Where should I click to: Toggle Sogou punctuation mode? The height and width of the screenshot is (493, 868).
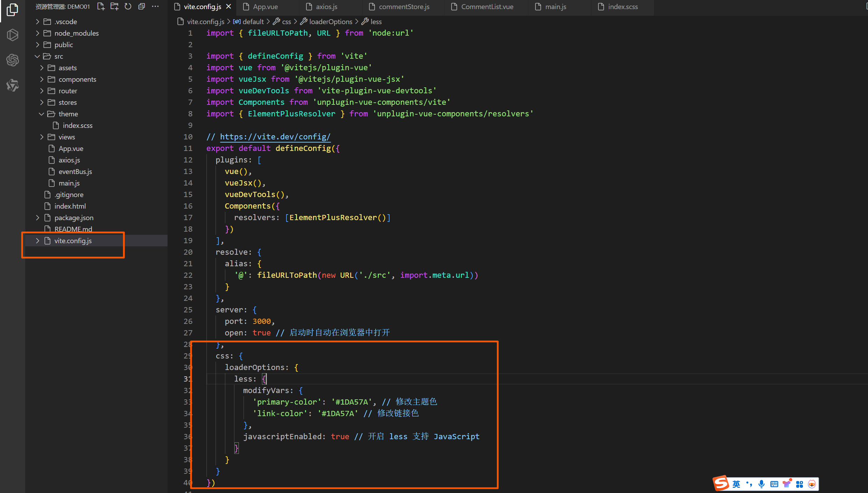pos(749,484)
